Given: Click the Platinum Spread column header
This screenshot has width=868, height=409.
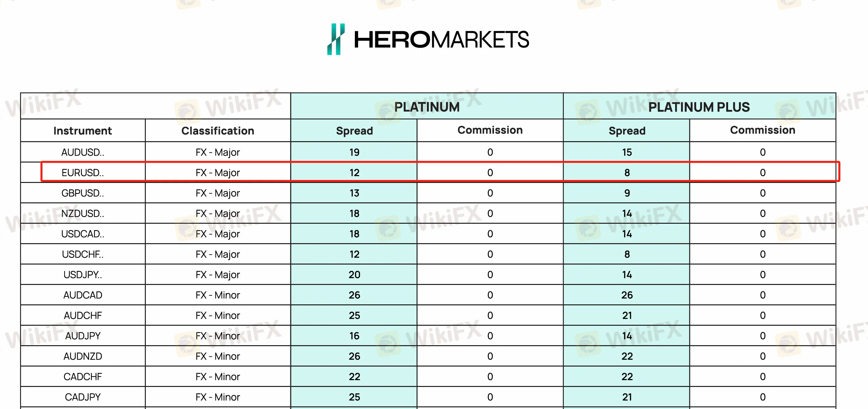Looking at the screenshot, I should tap(354, 130).
